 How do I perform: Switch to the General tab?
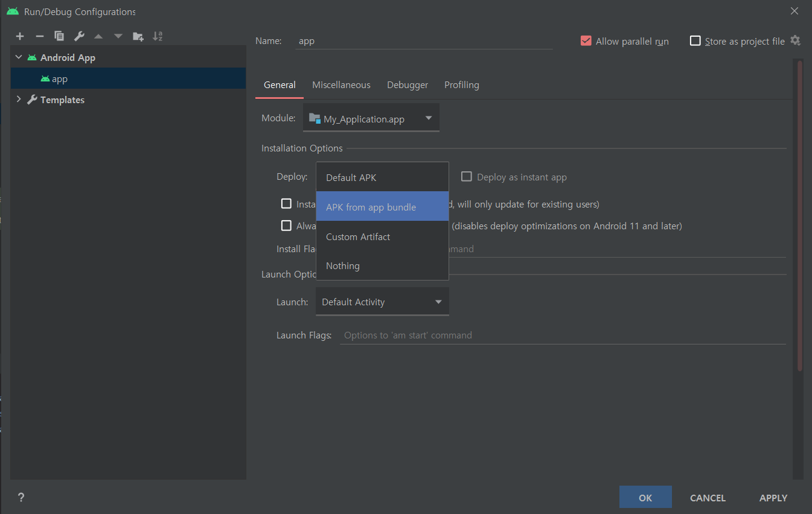coord(280,85)
